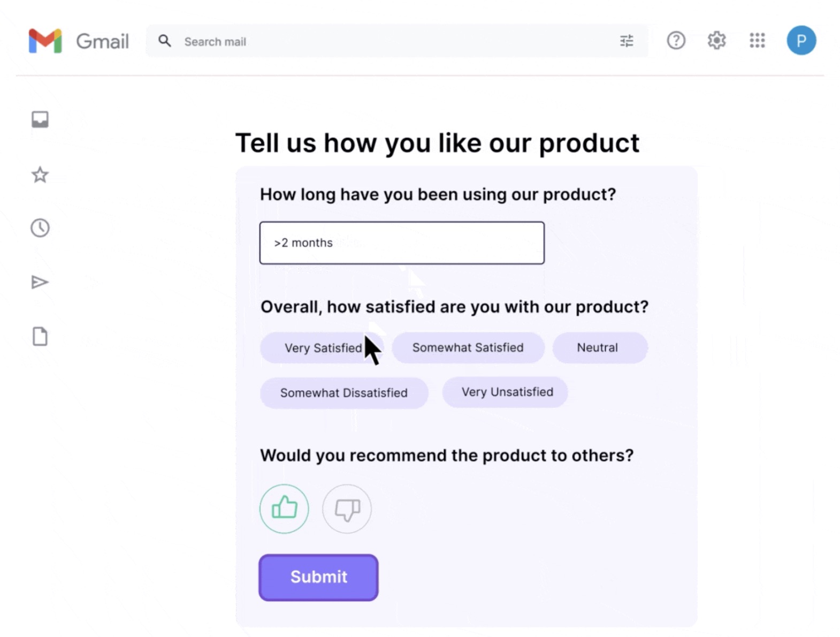Open the Help question mark icon

point(676,41)
